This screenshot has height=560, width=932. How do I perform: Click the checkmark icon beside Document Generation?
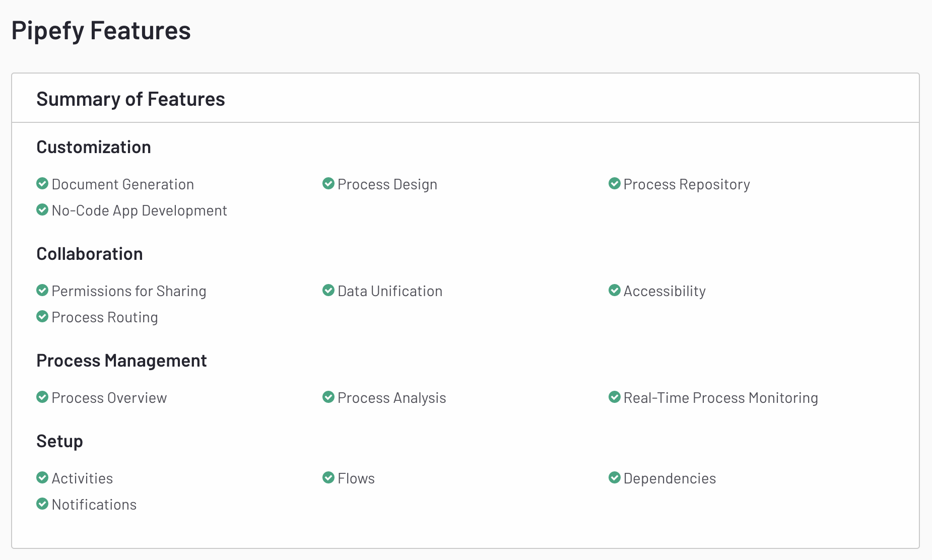pos(42,184)
